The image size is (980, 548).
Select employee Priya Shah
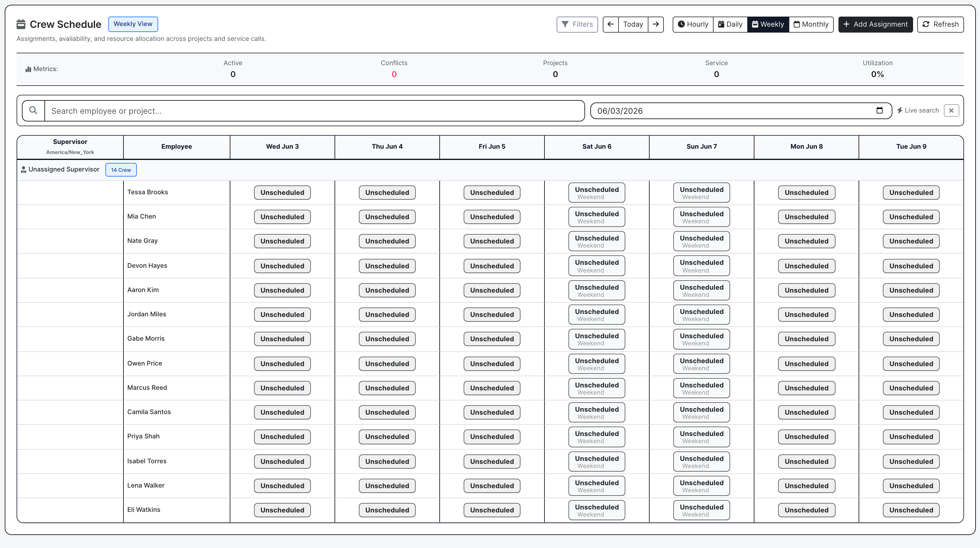tap(143, 437)
